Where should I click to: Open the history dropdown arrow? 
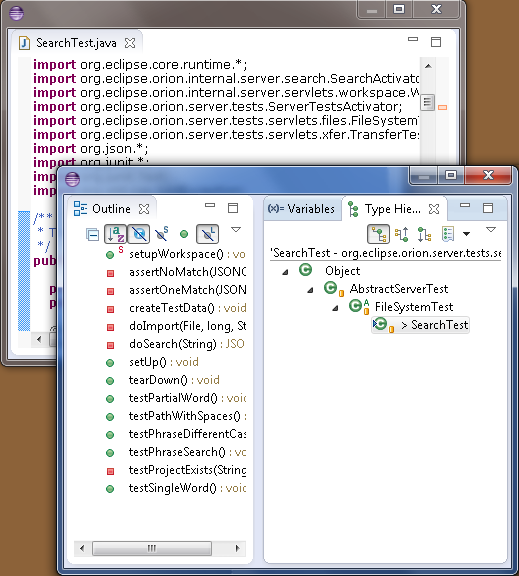466,234
